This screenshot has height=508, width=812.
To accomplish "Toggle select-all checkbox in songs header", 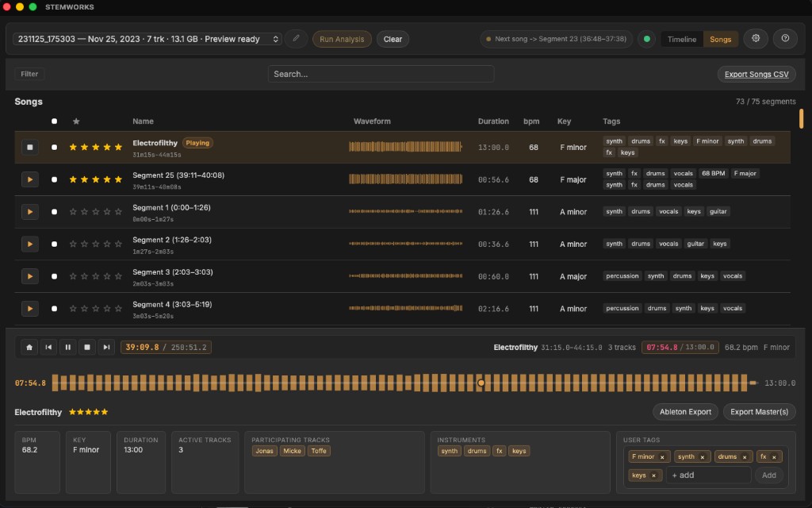I will point(55,121).
